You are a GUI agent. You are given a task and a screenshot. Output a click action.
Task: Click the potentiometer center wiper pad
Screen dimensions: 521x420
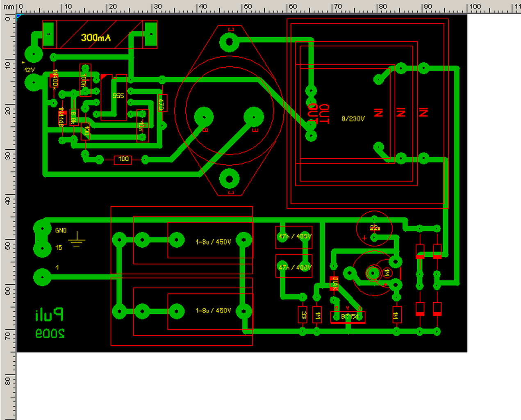click(373, 273)
